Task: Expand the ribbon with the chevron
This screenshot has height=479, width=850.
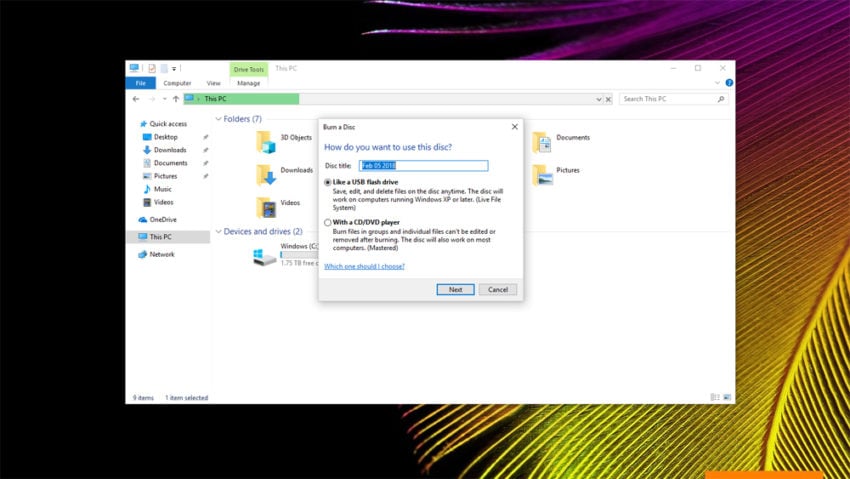Action: (x=717, y=83)
